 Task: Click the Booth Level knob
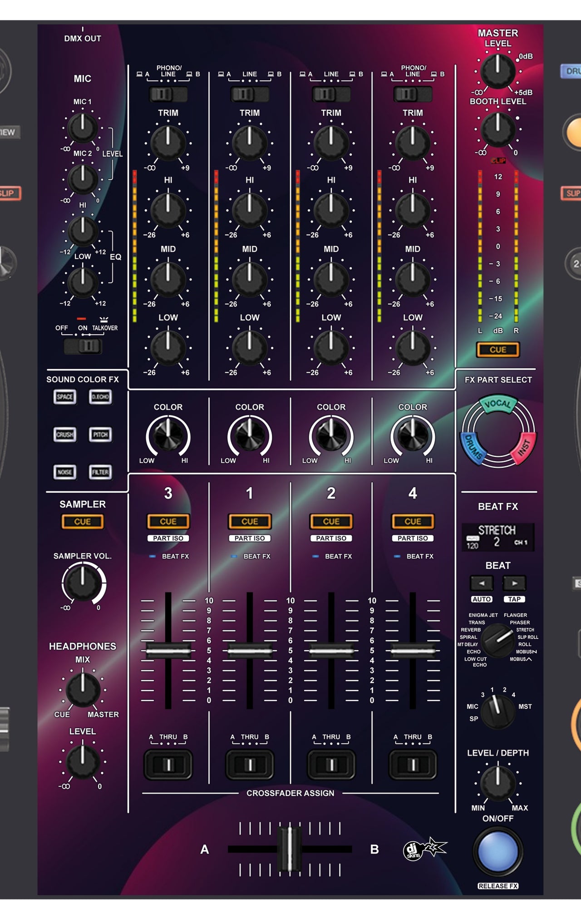pos(498,129)
